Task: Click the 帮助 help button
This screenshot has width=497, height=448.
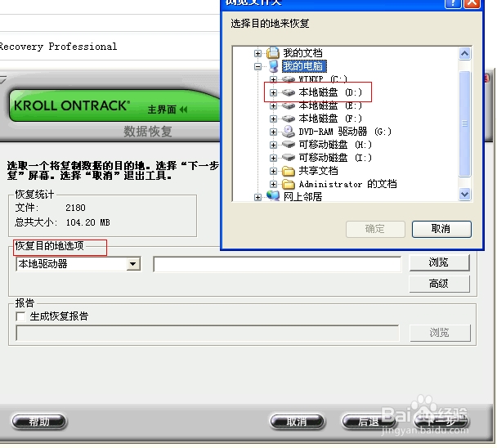Action: point(39,422)
